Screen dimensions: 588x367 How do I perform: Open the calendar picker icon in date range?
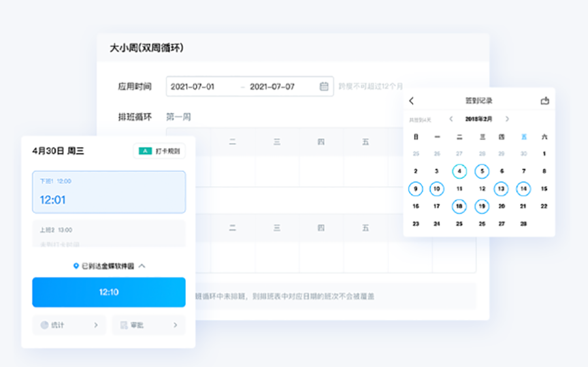click(x=324, y=87)
